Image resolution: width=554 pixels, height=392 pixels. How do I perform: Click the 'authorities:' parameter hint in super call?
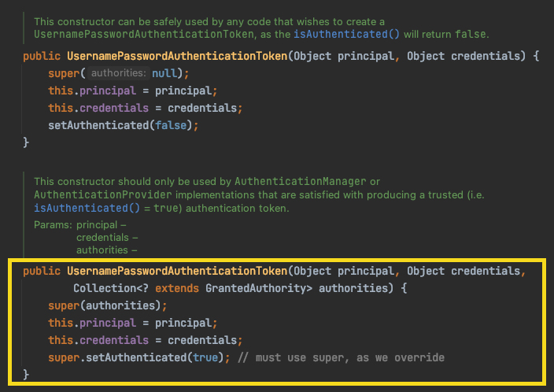119,73
